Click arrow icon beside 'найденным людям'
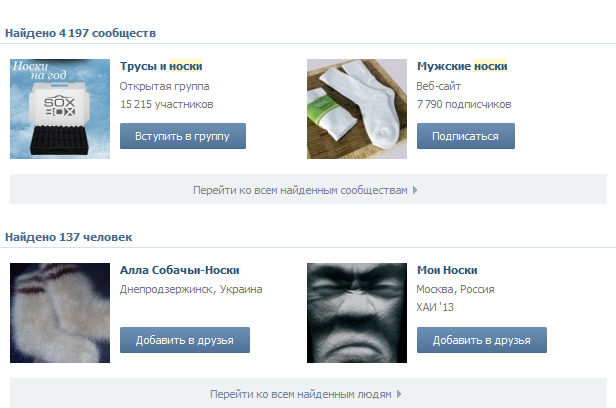Screen dimensions: 616x408 399,394
